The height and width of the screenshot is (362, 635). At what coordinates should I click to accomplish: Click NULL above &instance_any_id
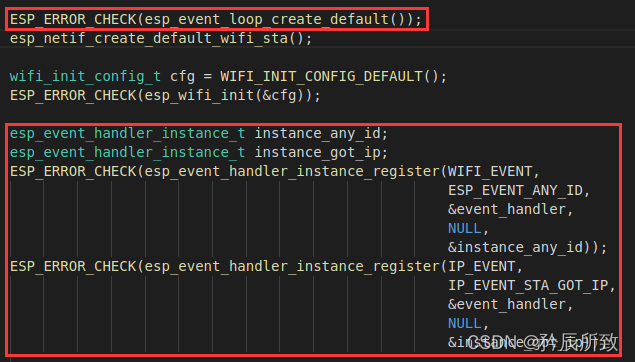pyautogui.click(x=464, y=228)
